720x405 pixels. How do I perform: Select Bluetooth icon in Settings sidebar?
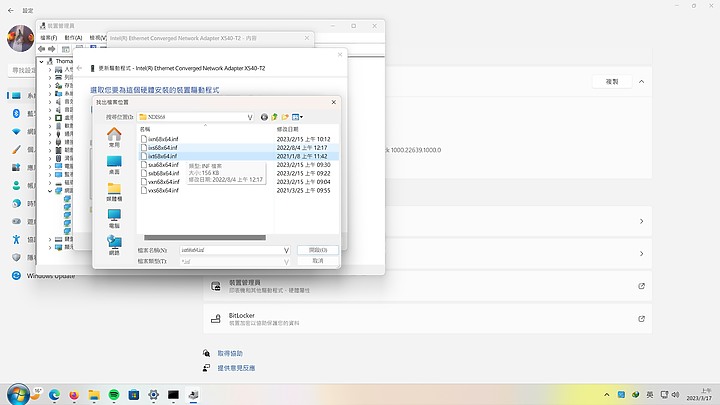[x=16, y=113]
